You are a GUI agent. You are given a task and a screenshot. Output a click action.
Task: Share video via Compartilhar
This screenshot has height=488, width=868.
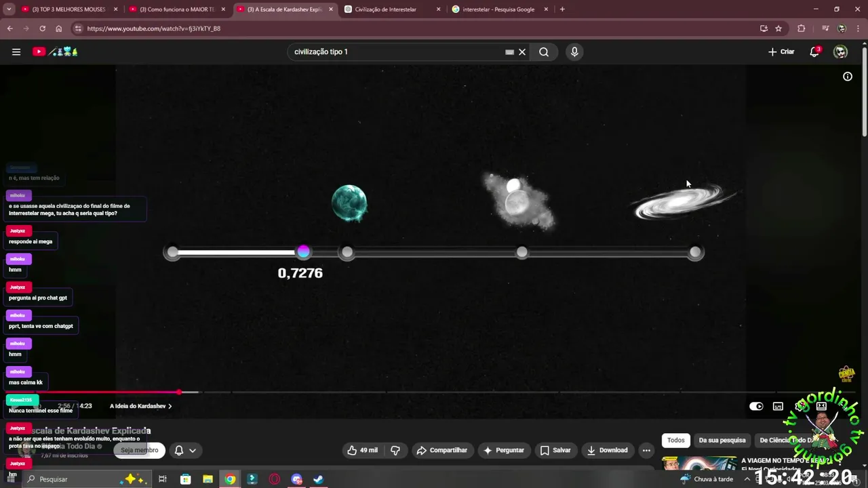442,450
